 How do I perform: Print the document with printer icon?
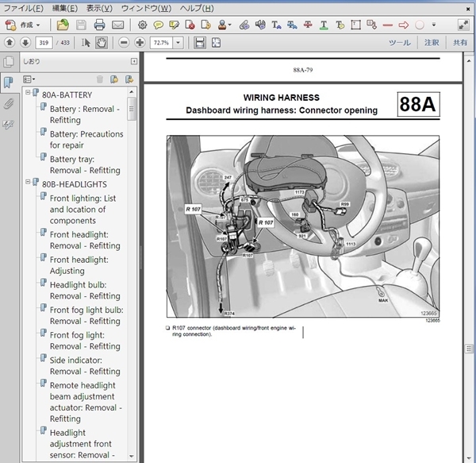click(99, 25)
